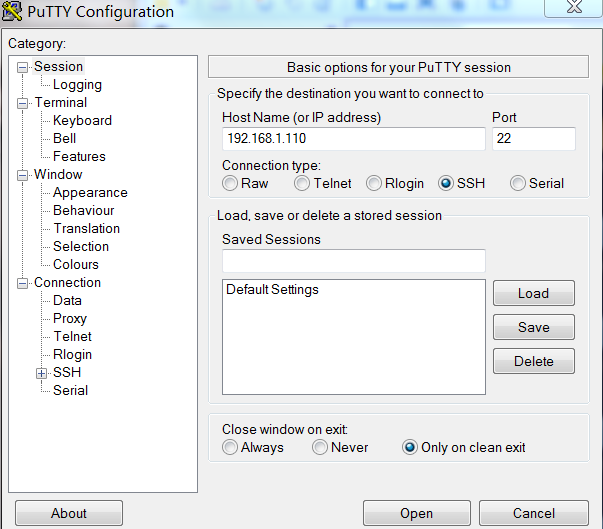Open the Logging category
Image resolution: width=603 pixels, height=529 pixels.
tap(77, 85)
